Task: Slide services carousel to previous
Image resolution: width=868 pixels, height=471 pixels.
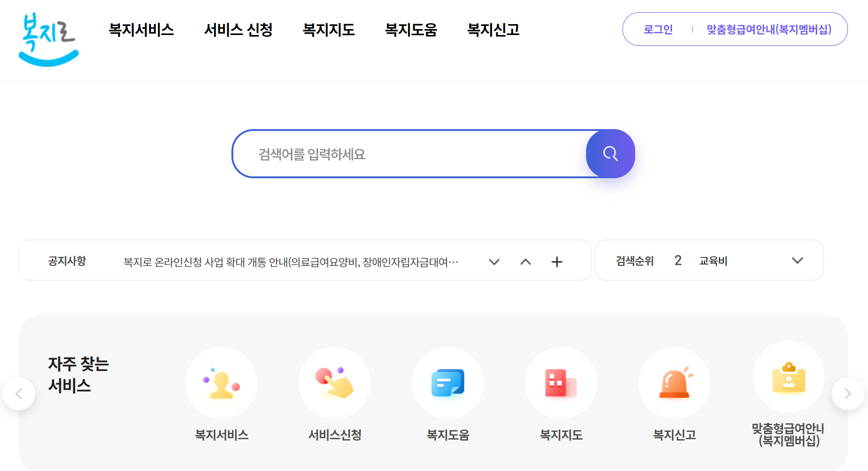Action: [19, 394]
